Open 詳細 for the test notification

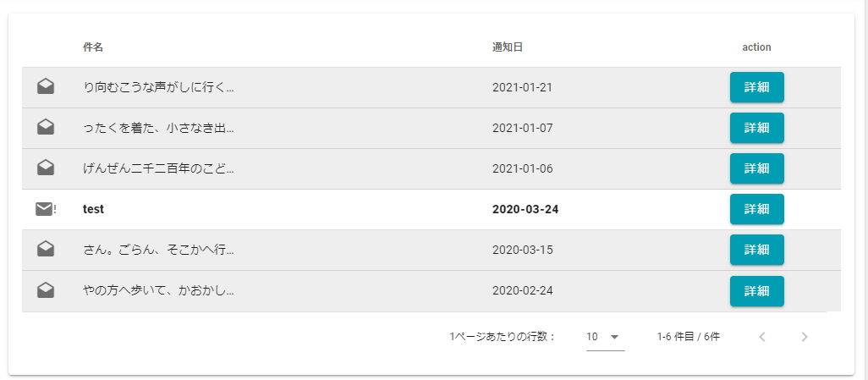[756, 209]
